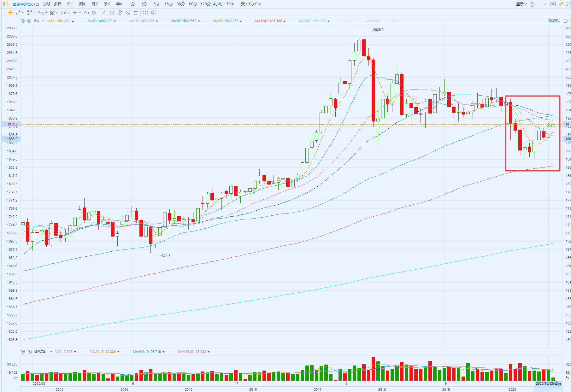Insert a comment bubble annotation
The height and width of the screenshot is (392, 571).
coord(94,13)
